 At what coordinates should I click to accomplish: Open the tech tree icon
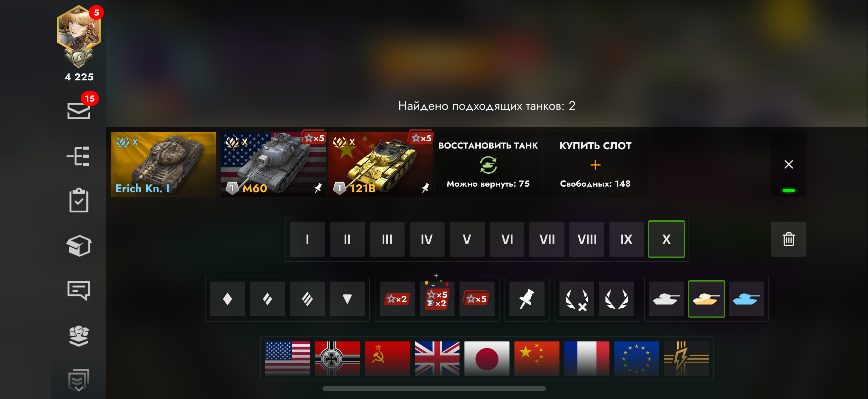[x=78, y=156]
